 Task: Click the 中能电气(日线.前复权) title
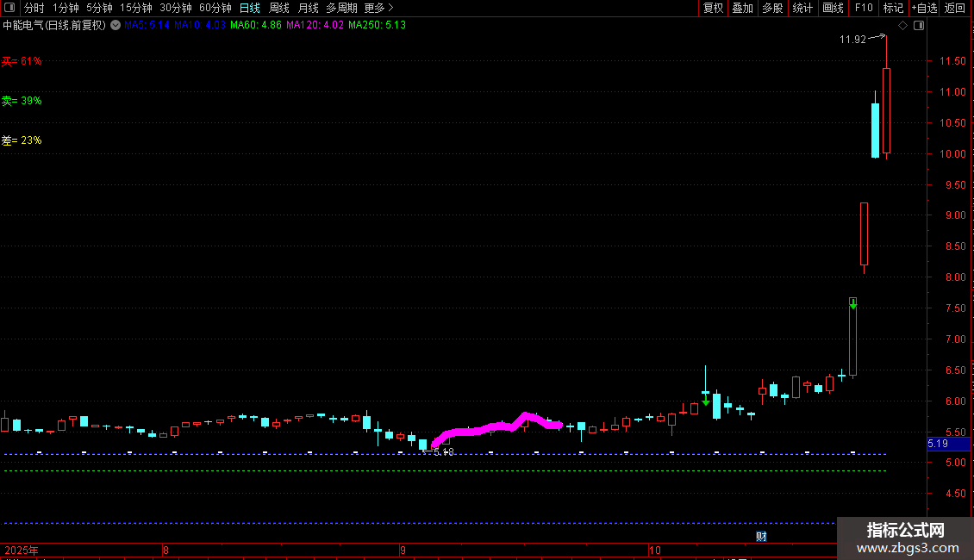(x=54, y=25)
